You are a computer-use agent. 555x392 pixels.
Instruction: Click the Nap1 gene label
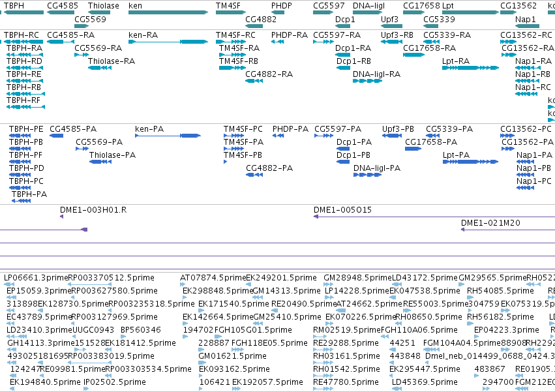click(x=526, y=19)
